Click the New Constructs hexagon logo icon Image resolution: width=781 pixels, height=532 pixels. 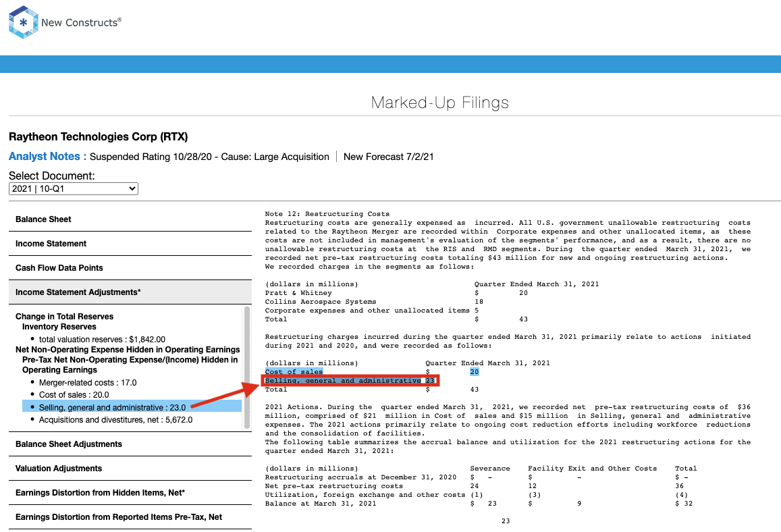(x=24, y=22)
